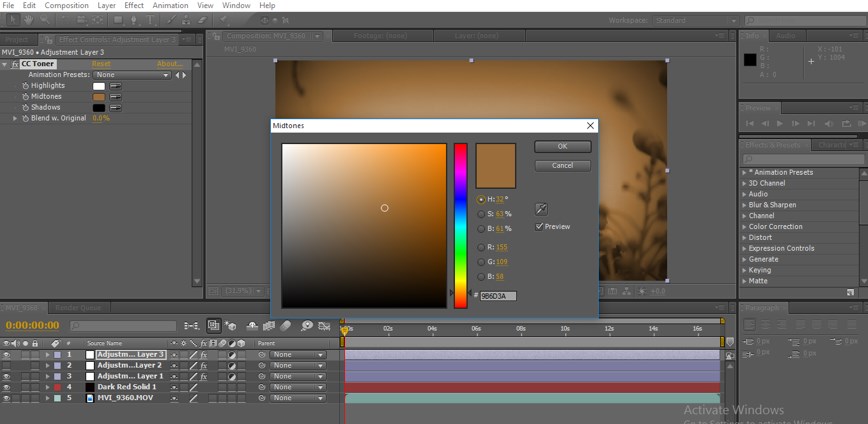Select the Type tool in toolbar
Viewport: 868px width, 424px height.
[148, 19]
